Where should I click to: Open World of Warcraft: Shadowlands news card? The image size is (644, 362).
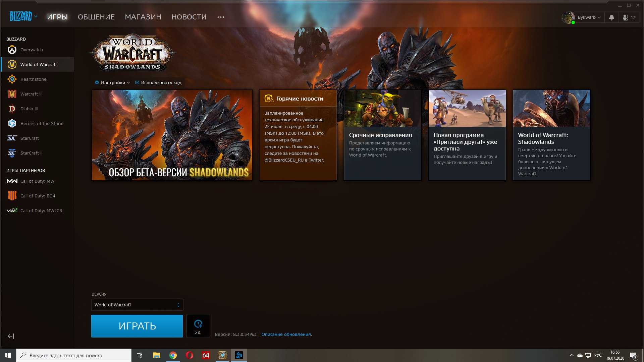(552, 135)
